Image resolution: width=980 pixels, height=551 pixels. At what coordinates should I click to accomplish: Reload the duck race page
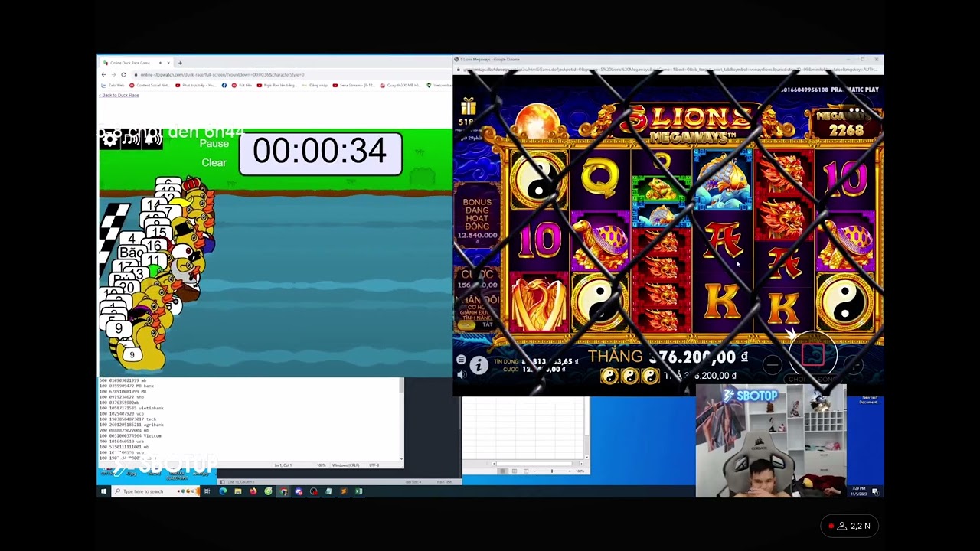(123, 74)
